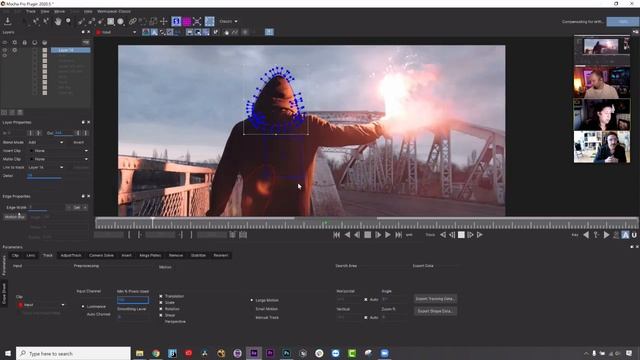Screen dimensions: 640x360
Task: Click the link chain icon in toolbar
Action: pos(133,21)
